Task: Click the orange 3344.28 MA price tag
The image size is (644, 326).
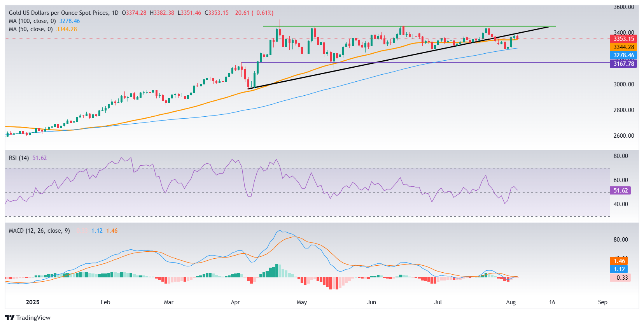Action: click(x=623, y=47)
